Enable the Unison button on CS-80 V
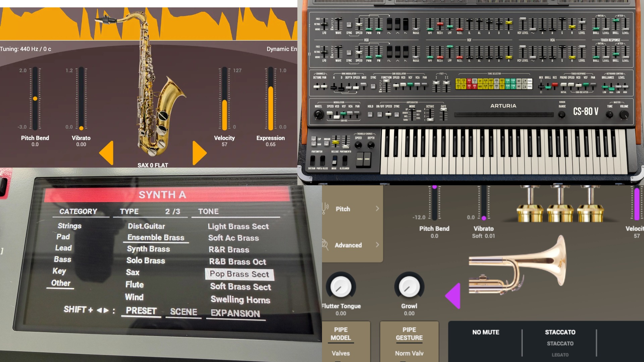 coord(326,144)
